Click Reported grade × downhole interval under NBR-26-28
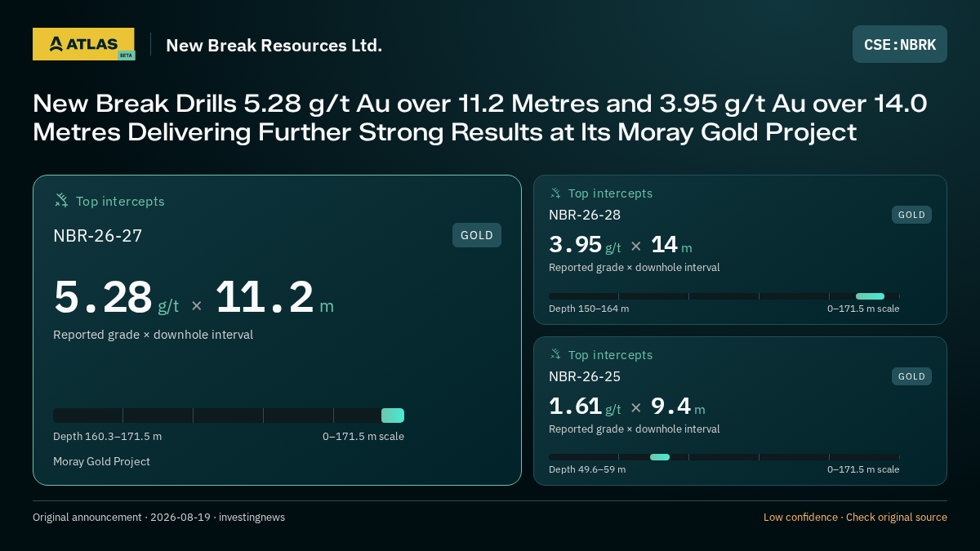Image resolution: width=980 pixels, height=551 pixels. tap(635, 268)
